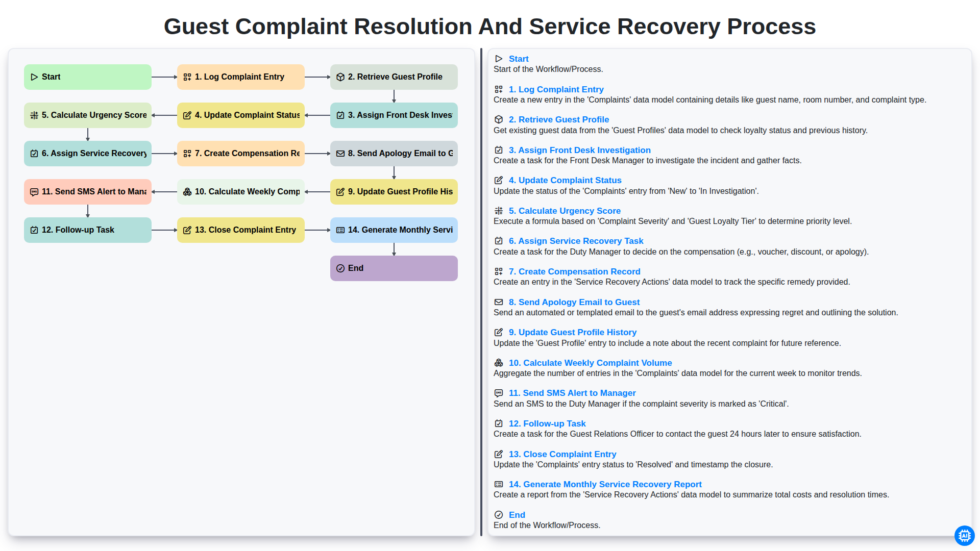Click the report icon in Generate Monthly node
980x551 pixels.
pyautogui.click(x=340, y=230)
